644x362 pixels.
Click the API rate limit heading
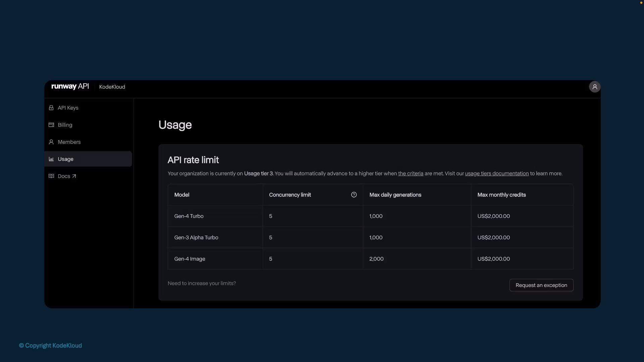(193, 160)
